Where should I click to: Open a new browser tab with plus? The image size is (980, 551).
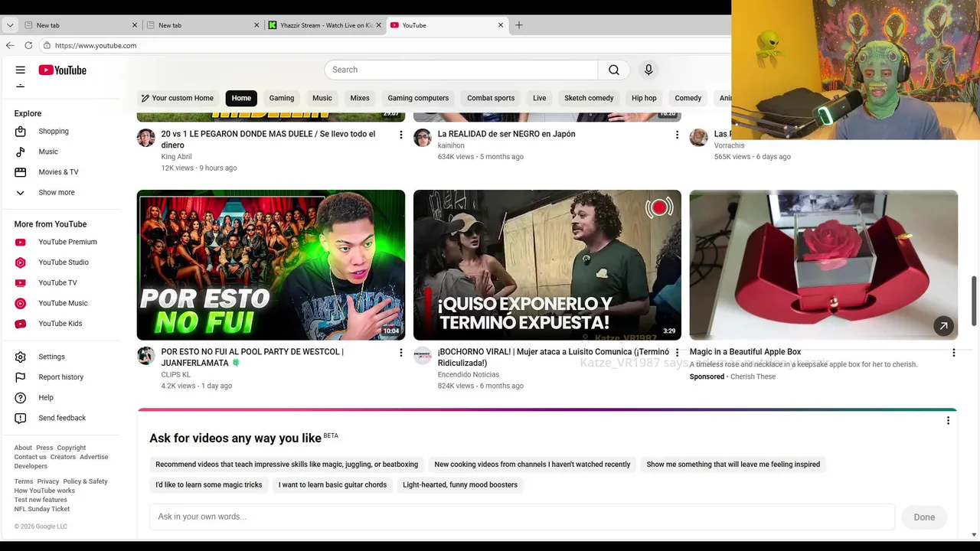tap(519, 25)
